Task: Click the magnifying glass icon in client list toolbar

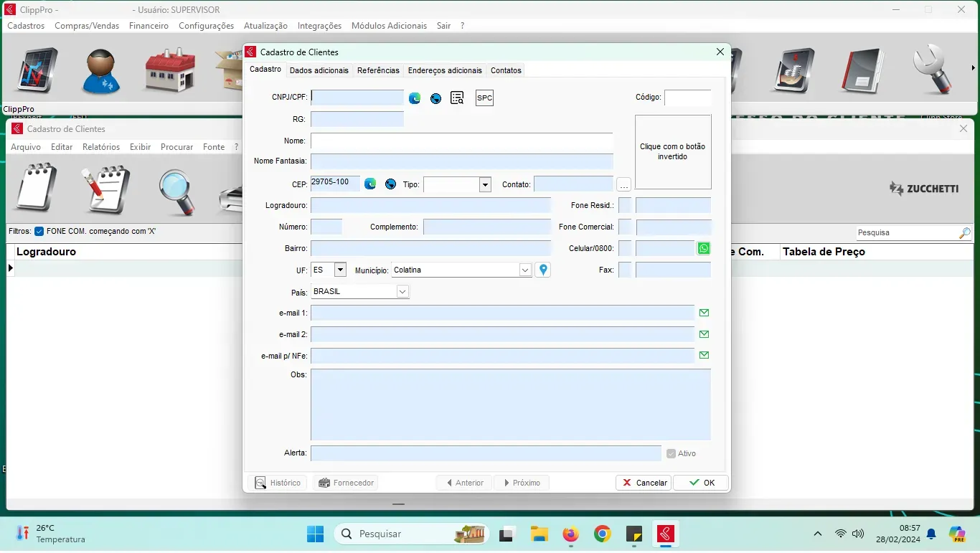Action: pos(176,192)
